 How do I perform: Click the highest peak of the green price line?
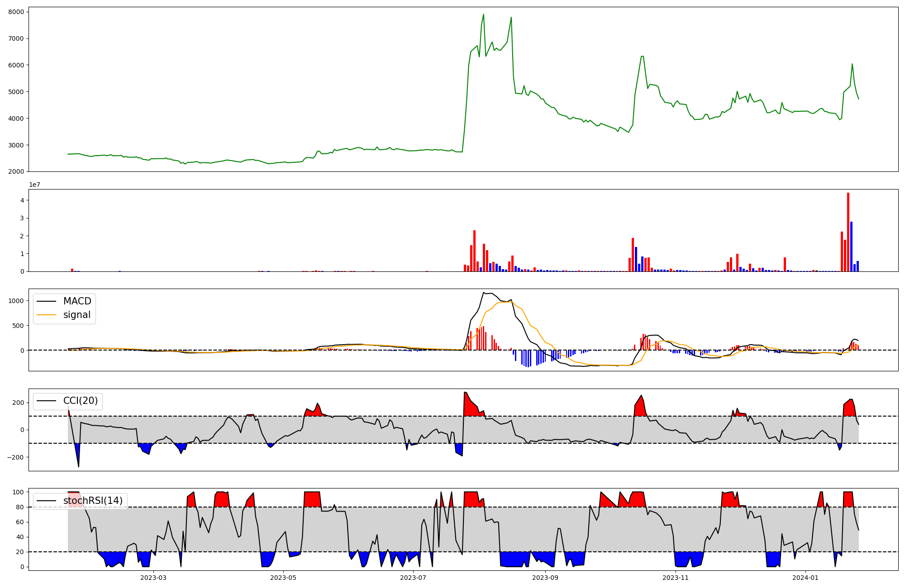483,14
